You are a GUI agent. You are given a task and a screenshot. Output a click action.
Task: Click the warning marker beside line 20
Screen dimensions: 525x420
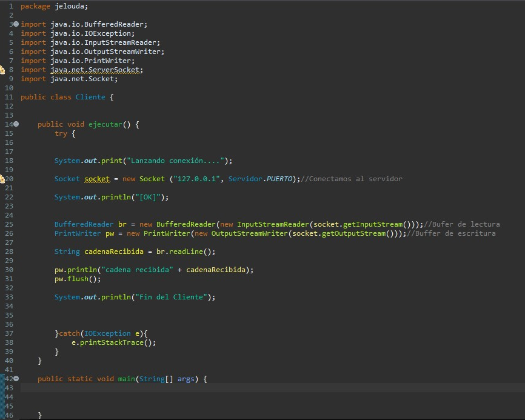click(2, 179)
